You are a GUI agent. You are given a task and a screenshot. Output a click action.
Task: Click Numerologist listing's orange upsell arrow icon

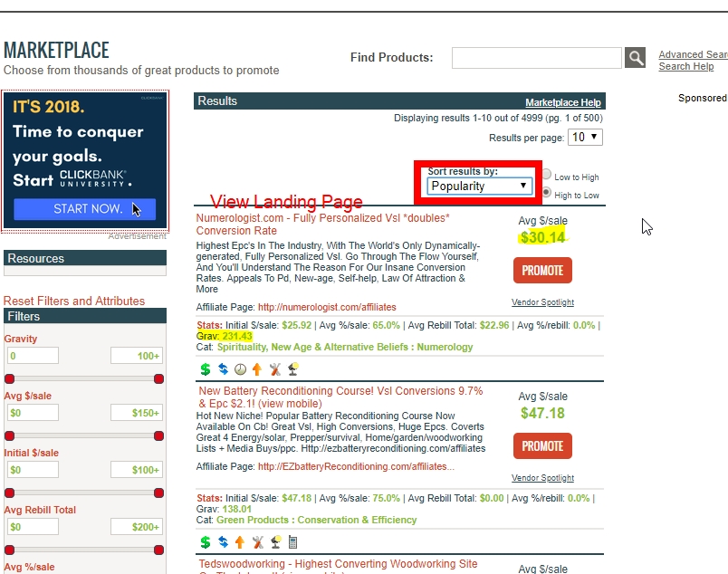[257, 368]
